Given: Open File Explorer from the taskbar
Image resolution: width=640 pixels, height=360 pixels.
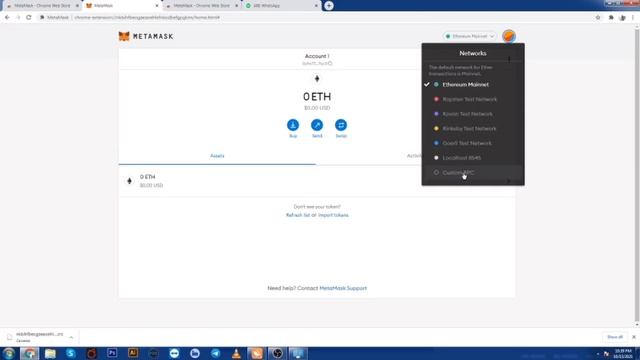Looking at the screenshot, I should click(50, 353).
